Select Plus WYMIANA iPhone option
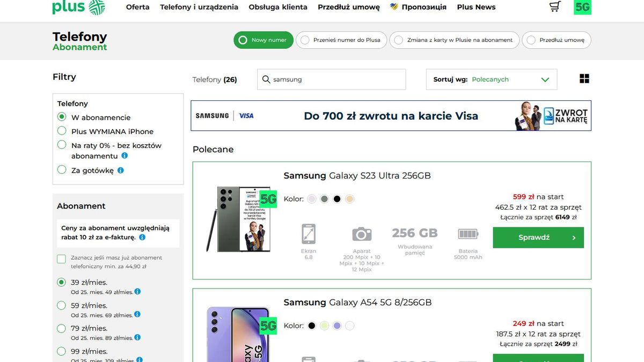 click(62, 131)
